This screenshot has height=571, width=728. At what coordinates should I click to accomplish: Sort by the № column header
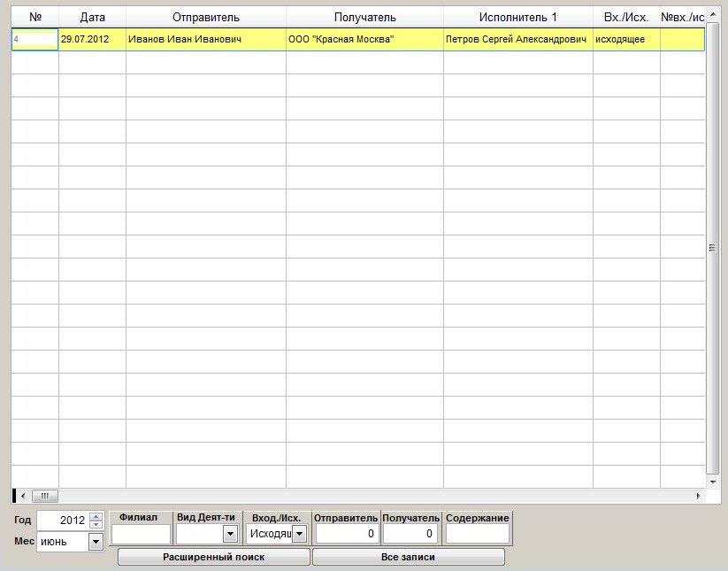point(35,17)
